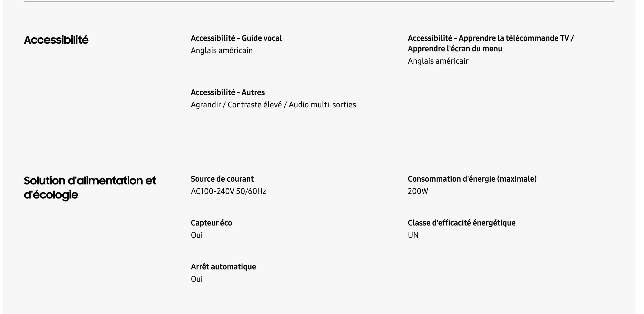
Task: Click the Accessibilité section heading
Action: point(56,40)
